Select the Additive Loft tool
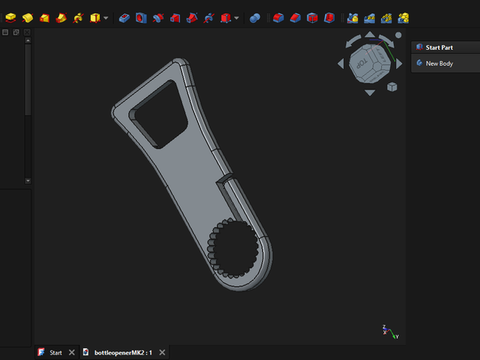The width and height of the screenshot is (480, 360). pyautogui.click(x=45, y=18)
